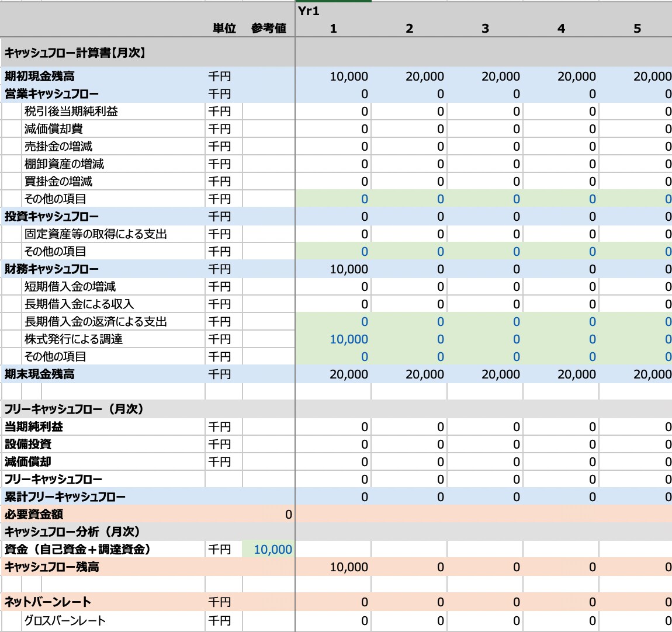
Task: Click month 3 column header
Action: pos(484,28)
